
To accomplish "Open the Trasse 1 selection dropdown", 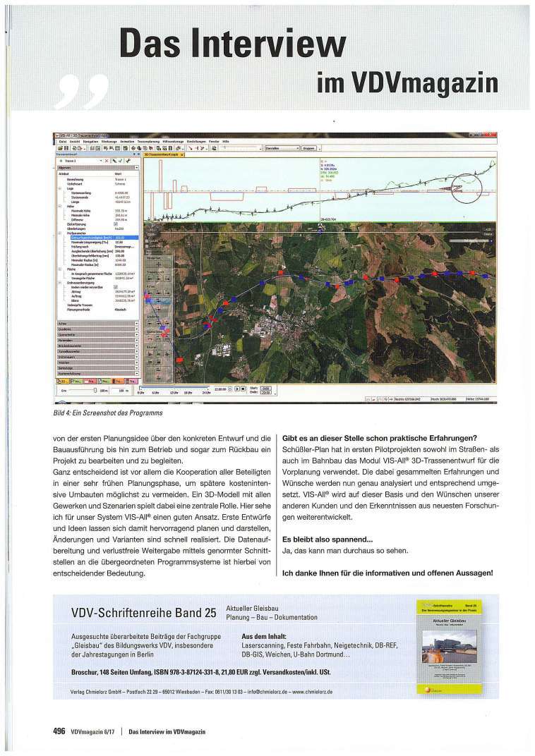I will coord(101,161).
